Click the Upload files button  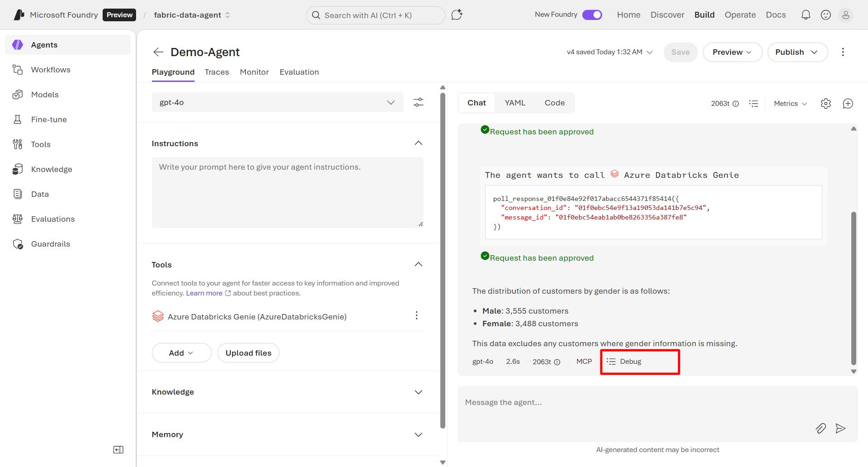point(248,353)
